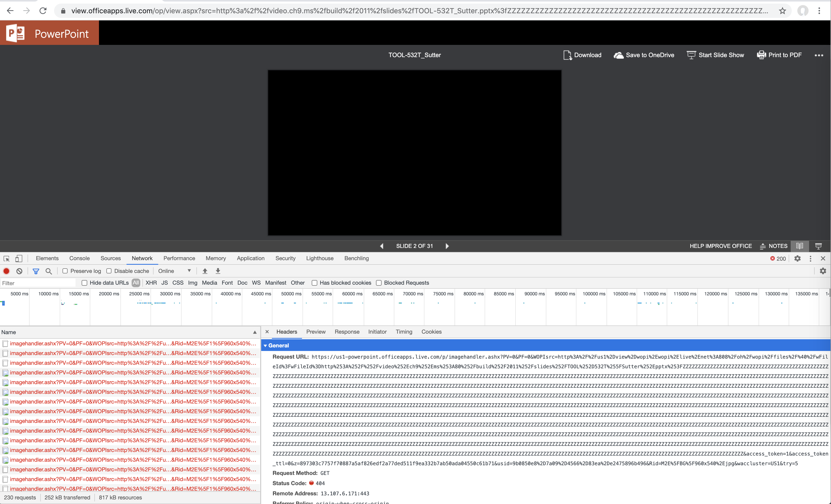This screenshot has height=504, width=831.
Task: Open network search magnifier
Action: pyautogui.click(x=48, y=271)
